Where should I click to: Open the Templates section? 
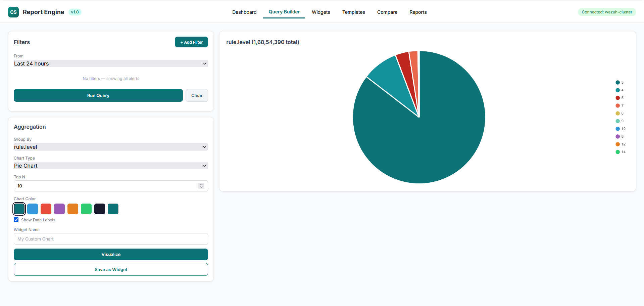click(x=353, y=12)
